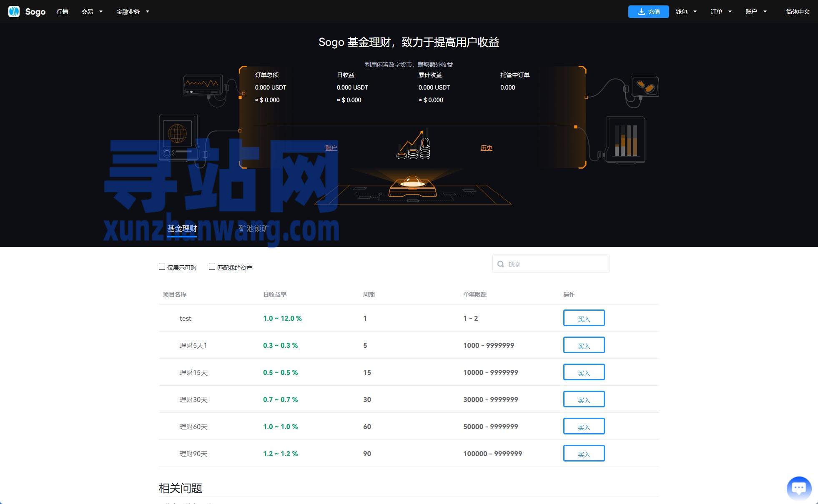Image resolution: width=818 pixels, height=504 pixels.
Task: Click the Sogo brand name text
Action: point(35,12)
